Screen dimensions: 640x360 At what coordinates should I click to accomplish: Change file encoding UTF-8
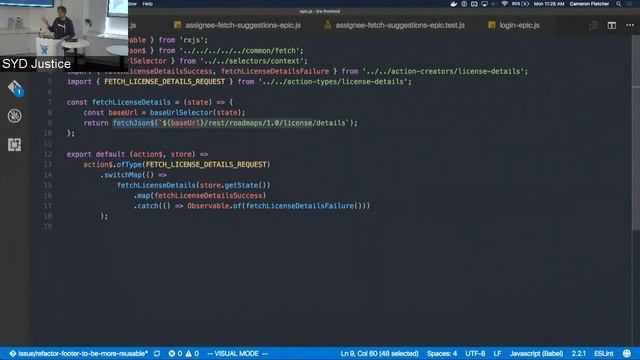(x=475, y=353)
